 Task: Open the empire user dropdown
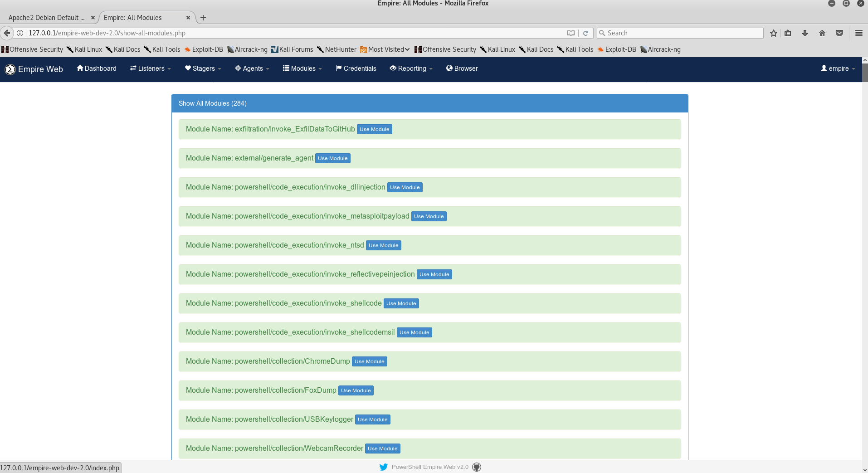pyautogui.click(x=838, y=68)
